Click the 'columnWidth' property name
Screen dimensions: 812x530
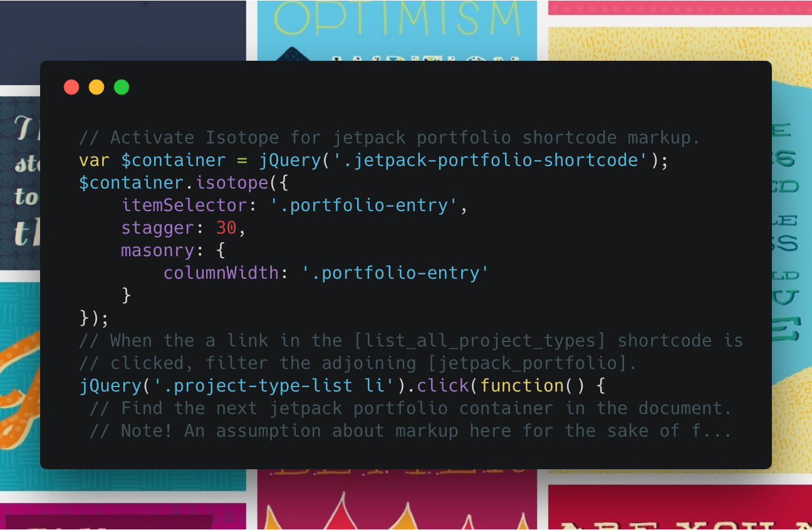coord(221,273)
